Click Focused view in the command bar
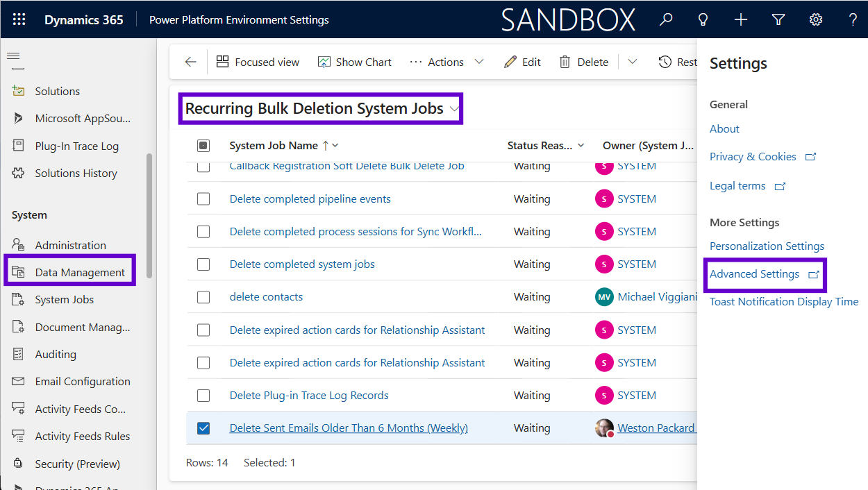Image resolution: width=868 pixels, height=490 pixels. [258, 62]
